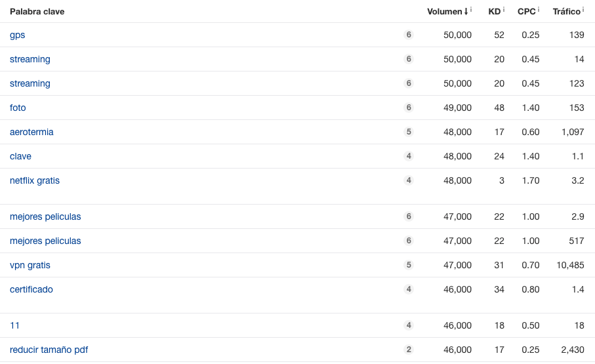Click the info icon beside CPC header
The height and width of the screenshot is (364, 595).
point(539,9)
